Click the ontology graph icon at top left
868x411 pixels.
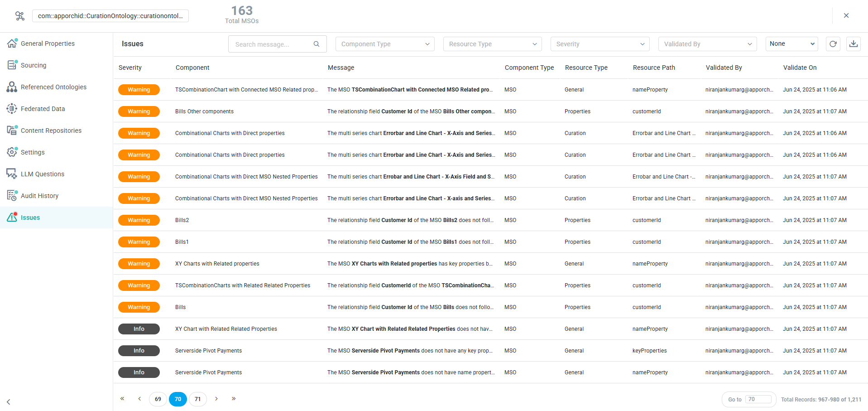coord(19,16)
